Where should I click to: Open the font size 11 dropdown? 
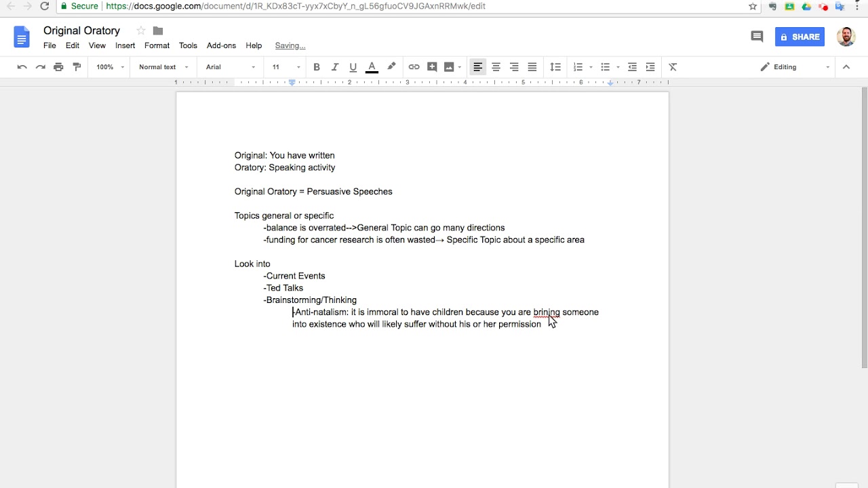(285, 67)
